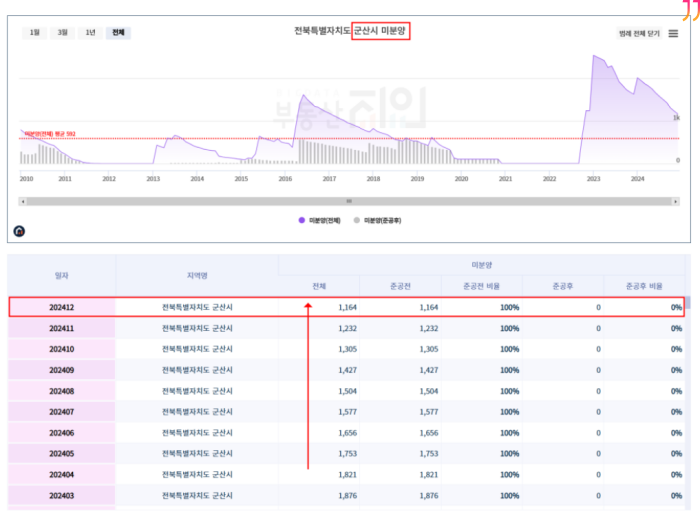The image size is (700, 514).
Task: Click the 2023 x-axis year label
Action: click(x=593, y=179)
